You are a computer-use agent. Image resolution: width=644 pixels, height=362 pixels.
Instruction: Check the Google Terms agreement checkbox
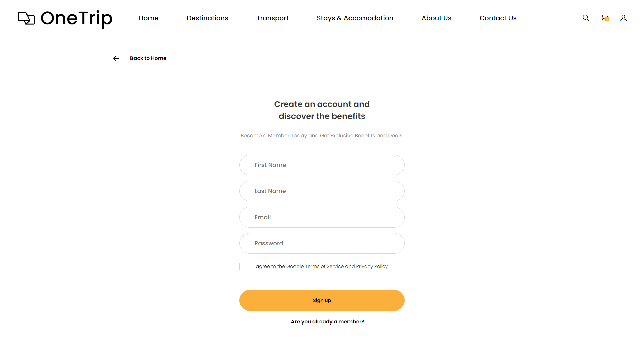coord(243,266)
